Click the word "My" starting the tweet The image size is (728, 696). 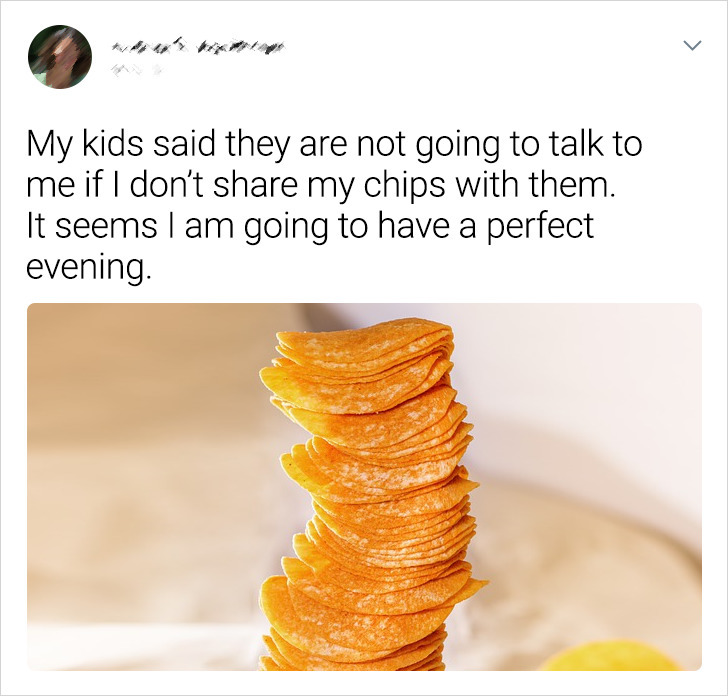(50, 145)
